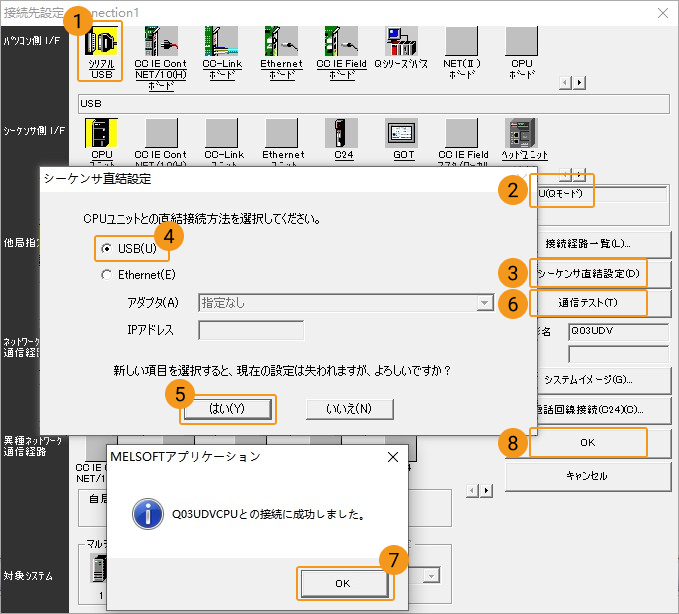679x614 pixels.
Task: Click the IP address input field
Action: click(x=251, y=330)
